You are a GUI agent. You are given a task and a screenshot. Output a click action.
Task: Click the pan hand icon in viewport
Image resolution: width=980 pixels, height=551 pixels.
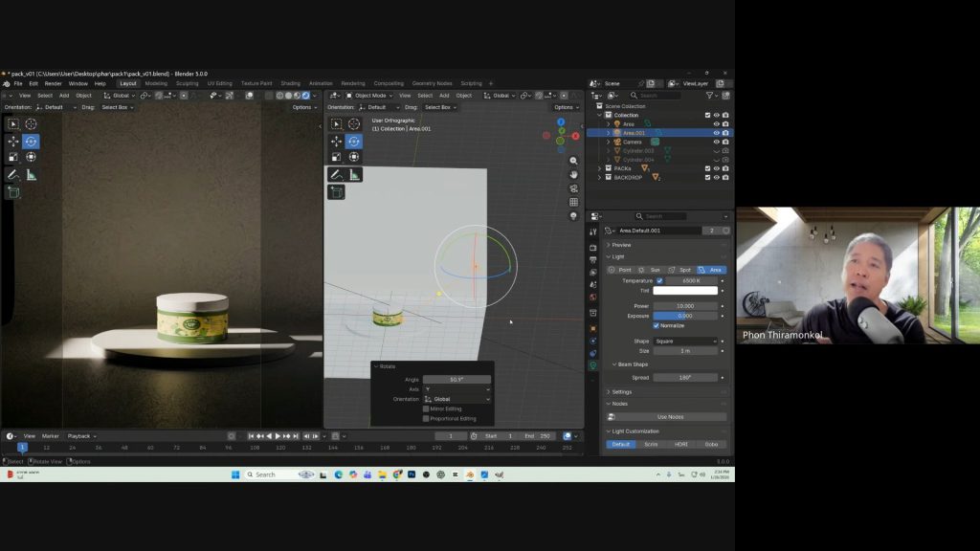point(573,175)
